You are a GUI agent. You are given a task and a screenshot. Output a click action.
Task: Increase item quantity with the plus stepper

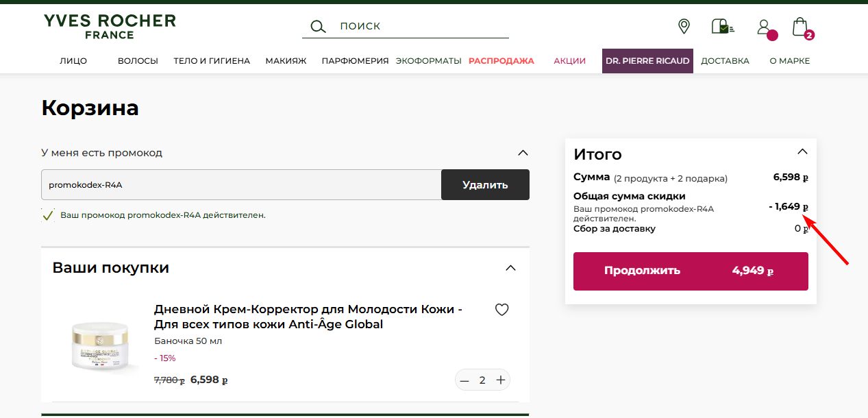[500, 380]
